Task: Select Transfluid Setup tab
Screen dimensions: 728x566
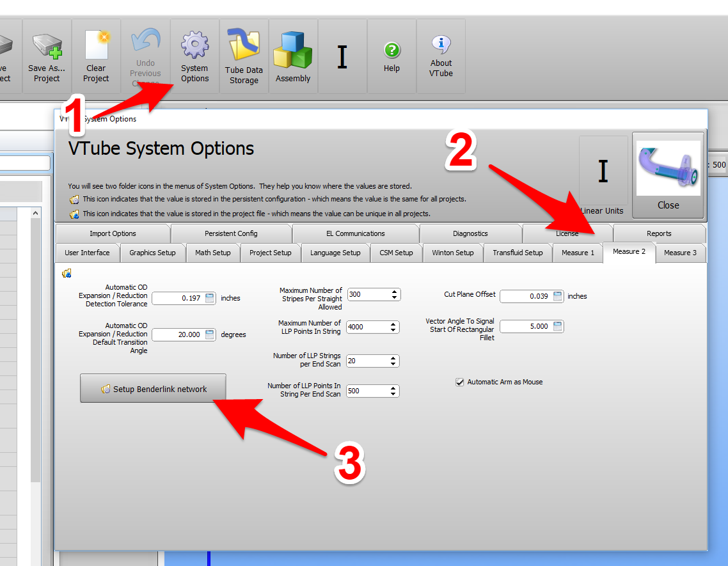Action: tap(518, 253)
